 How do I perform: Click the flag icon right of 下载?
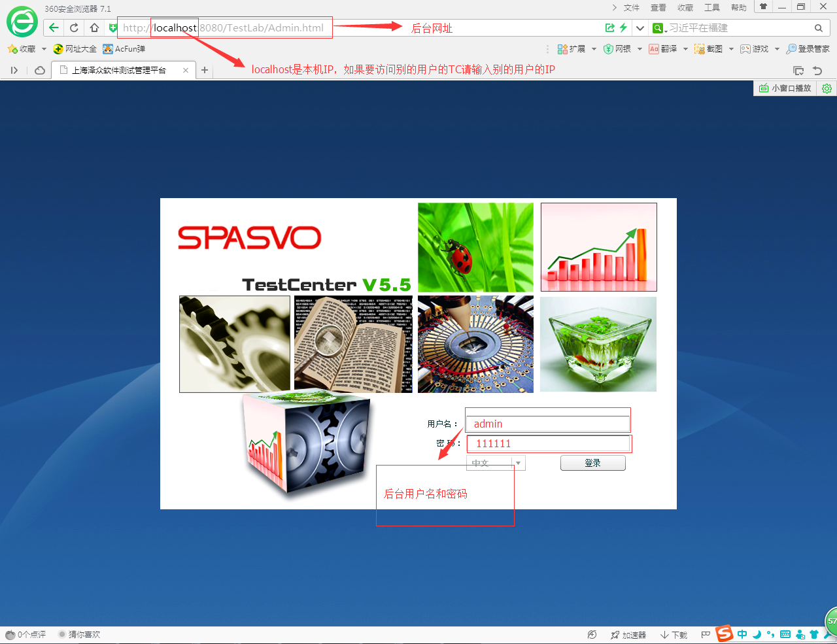click(706, 635)
